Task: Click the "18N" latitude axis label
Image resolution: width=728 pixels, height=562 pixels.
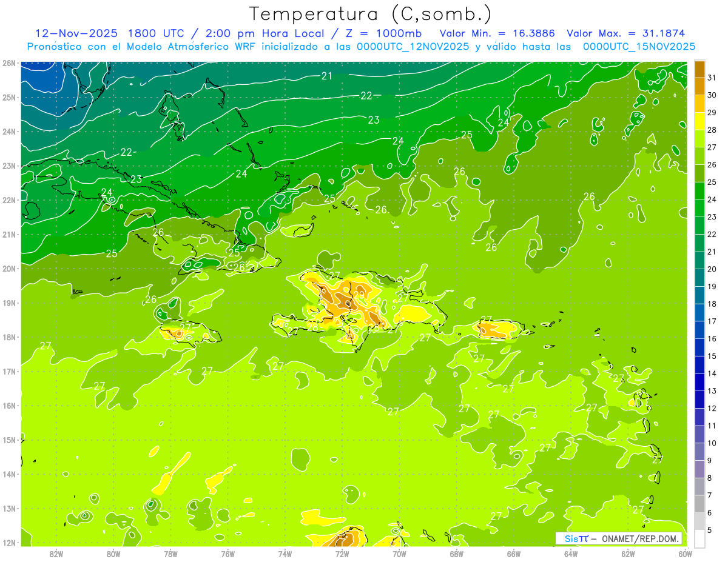Action: pyautogui.click(x=9, y=337)
